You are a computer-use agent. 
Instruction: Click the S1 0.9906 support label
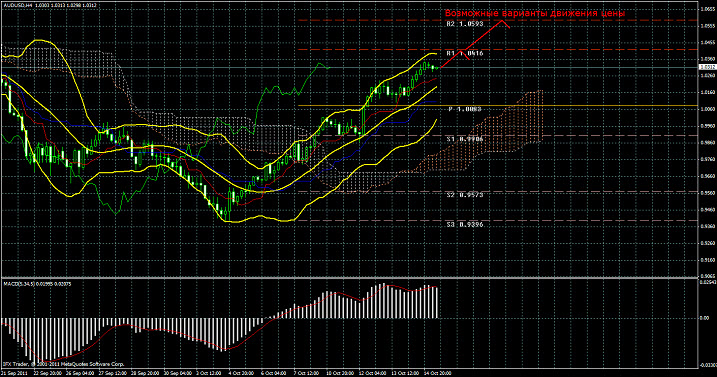click(x=465, y=139)
